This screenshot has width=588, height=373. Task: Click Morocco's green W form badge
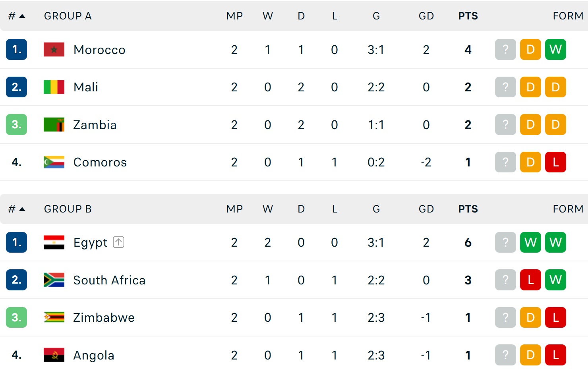click(x=555, y=50)
